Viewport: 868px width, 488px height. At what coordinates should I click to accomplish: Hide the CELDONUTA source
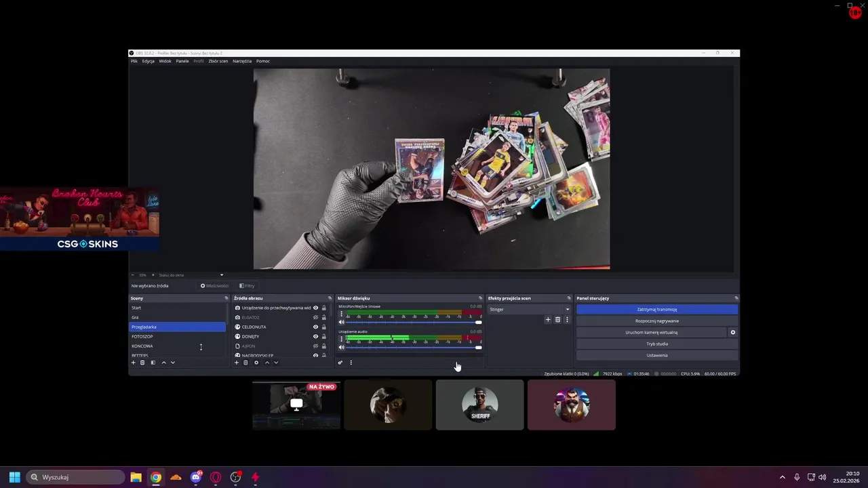(x=315, y=327)
